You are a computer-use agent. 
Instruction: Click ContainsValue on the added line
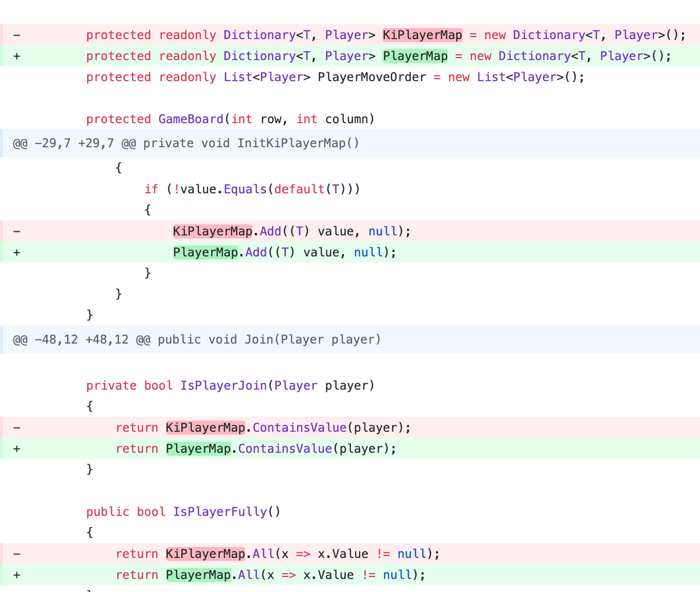285,449
